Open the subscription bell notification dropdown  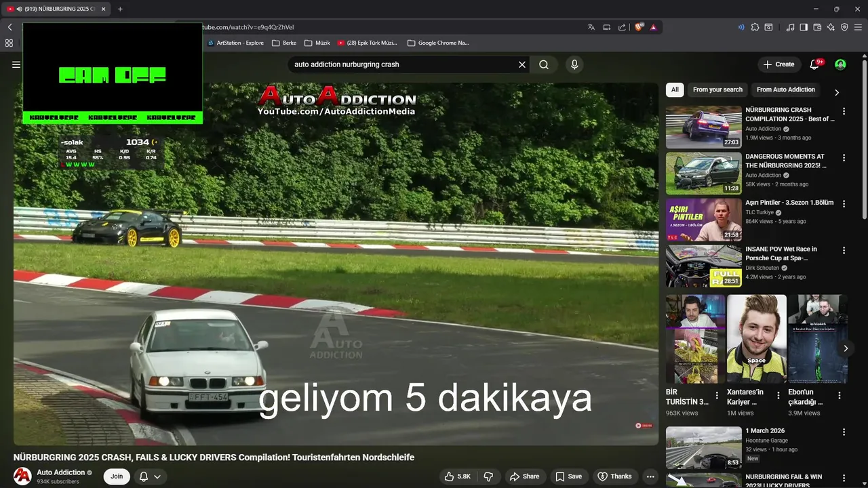click(x=150, y=476)
